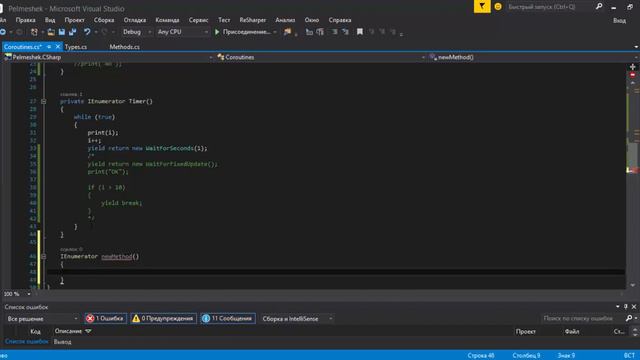Open the ReSharper menu
The image size is (640, 360).
coord(253,20)
